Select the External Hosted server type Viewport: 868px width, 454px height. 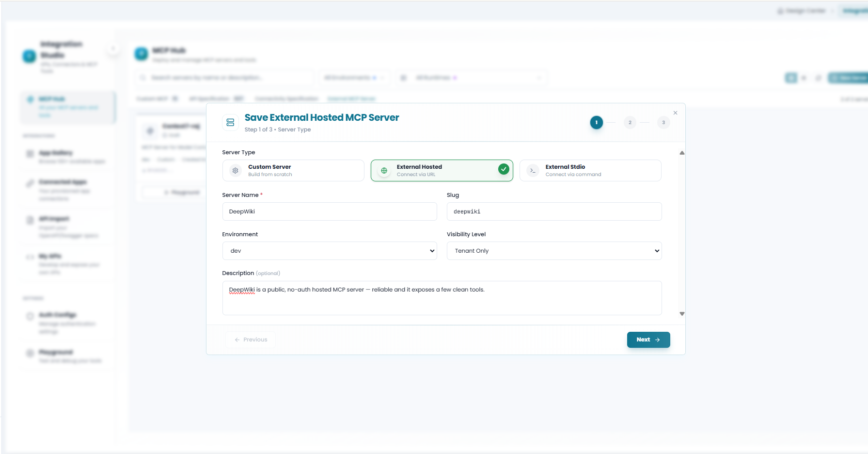point(442,171)
